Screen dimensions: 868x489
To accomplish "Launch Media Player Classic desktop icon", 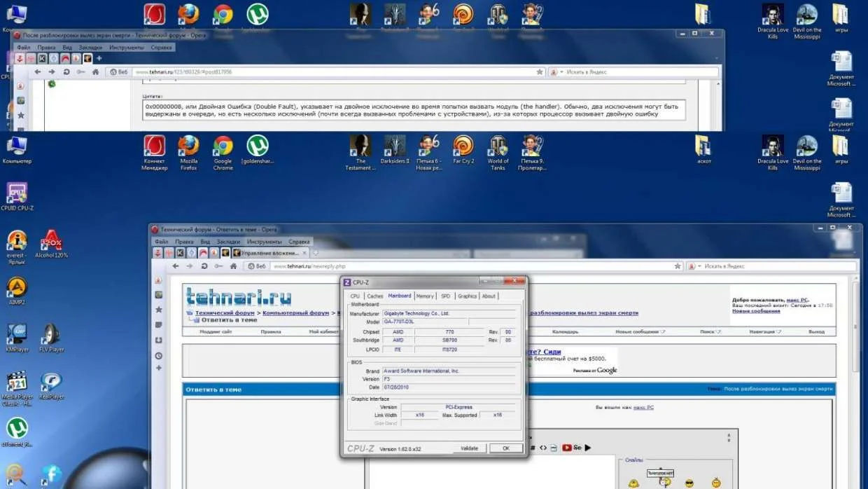I will tap(17, 389).
